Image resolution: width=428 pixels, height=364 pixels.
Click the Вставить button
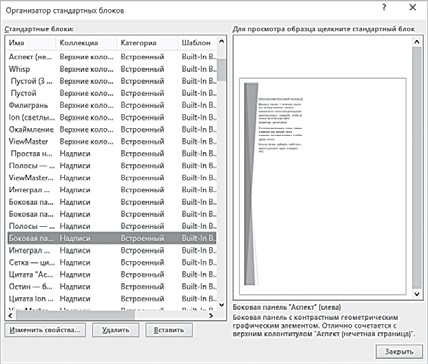[x=169, y=330]
